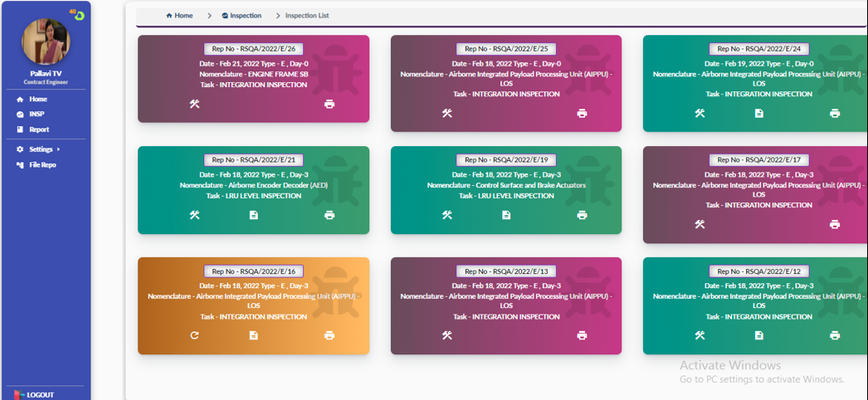
Task: Click printer icon on RSQA/2022/E/25 card
Action: [x=582, y=113]
